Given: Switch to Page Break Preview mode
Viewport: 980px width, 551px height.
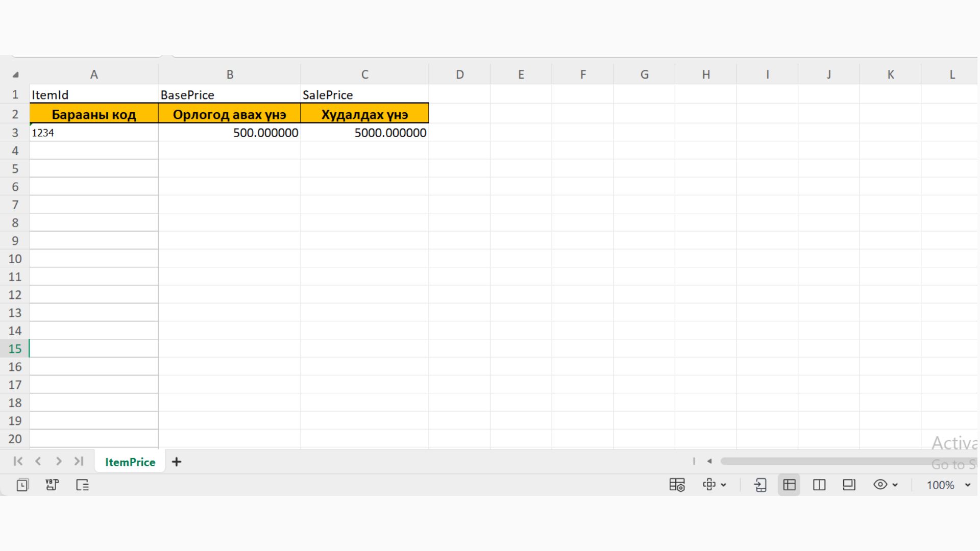Looking at the screenshot, I should click(819, 485).
